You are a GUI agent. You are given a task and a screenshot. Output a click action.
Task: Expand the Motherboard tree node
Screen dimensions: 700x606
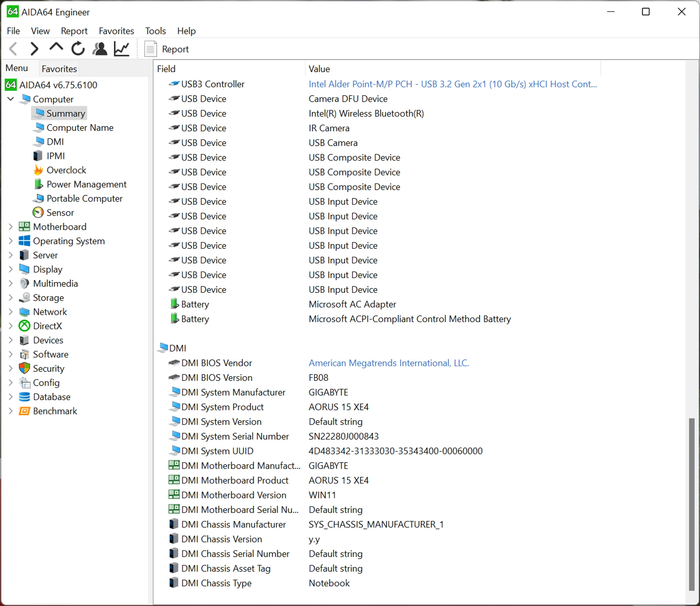pyautogui.click(x=11, y=227)
